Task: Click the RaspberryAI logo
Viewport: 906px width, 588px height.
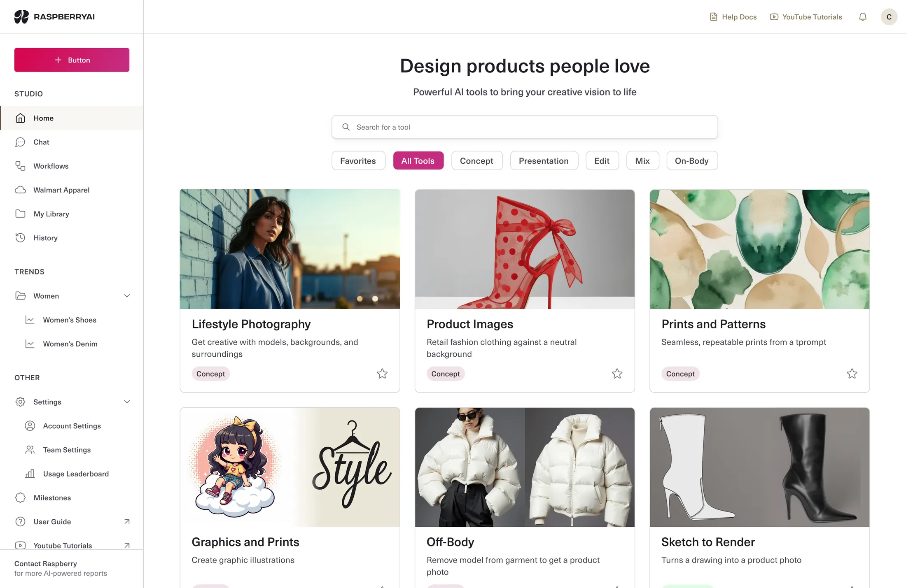Action: 55,16
